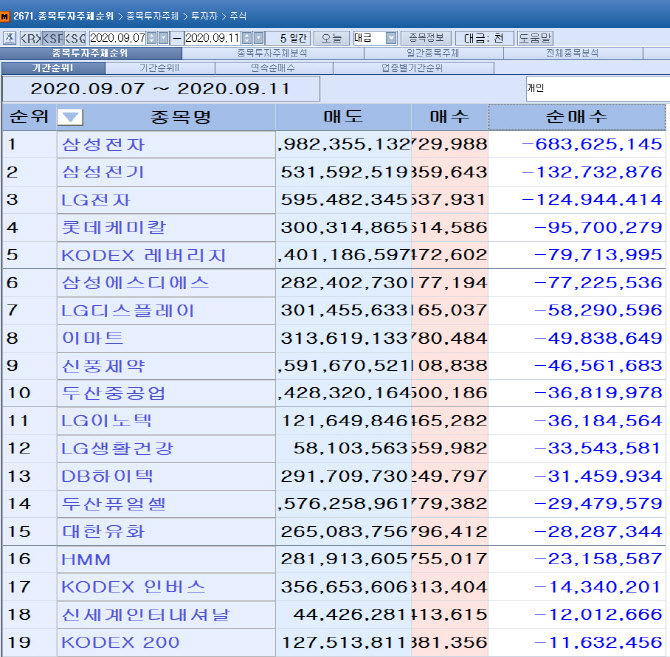The width and height of the screenshot is (670, 657).
Task: Switch to the 전체종목분석 tab
Action: point(573,53)
